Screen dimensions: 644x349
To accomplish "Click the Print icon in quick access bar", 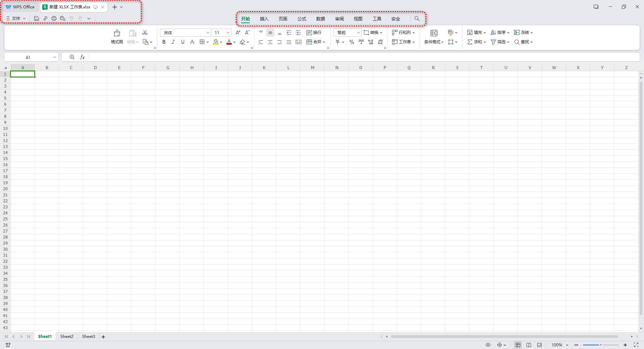I will 54,18.
